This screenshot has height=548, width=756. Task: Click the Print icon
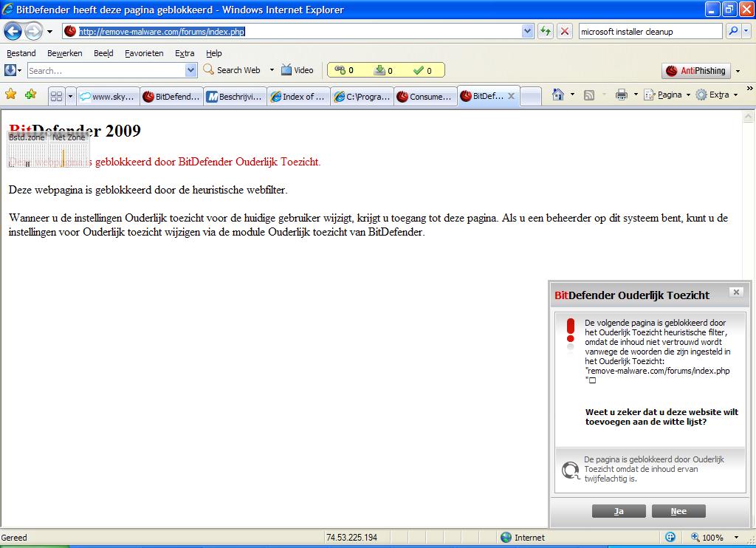point(622,95)
